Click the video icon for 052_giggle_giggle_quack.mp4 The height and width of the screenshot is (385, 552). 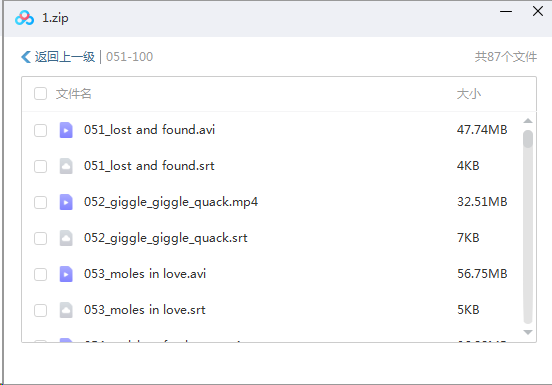click(66, 202)
